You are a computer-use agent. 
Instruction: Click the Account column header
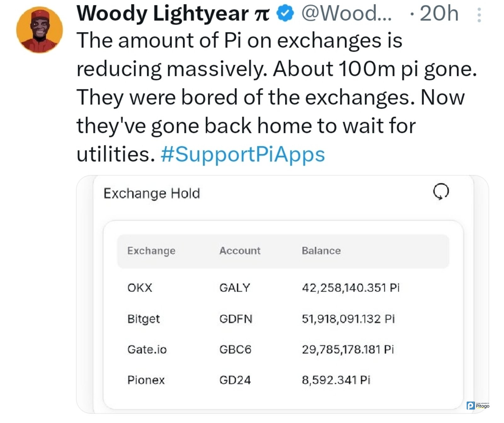[x=240, y=251]
